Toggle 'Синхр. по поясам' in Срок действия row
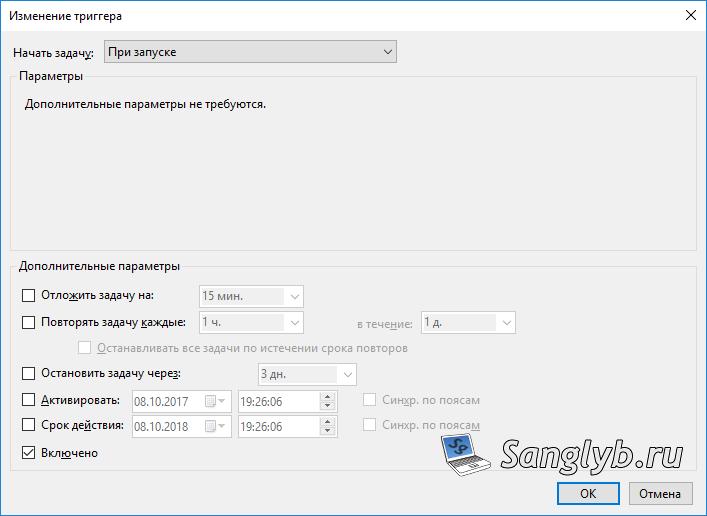Viewport: 707px width, 516px height. [369, 425]
